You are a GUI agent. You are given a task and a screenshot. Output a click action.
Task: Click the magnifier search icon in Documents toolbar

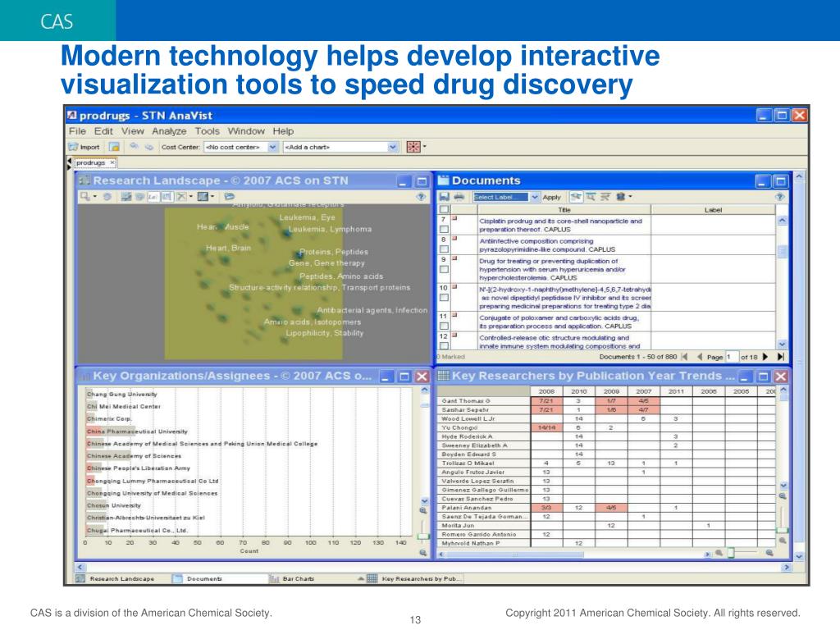pos(591,197)
